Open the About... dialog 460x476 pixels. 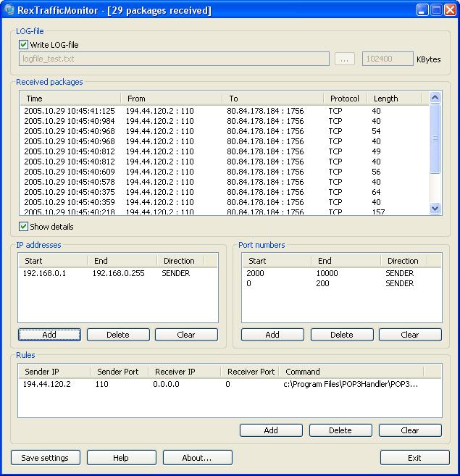pos(198,457)
